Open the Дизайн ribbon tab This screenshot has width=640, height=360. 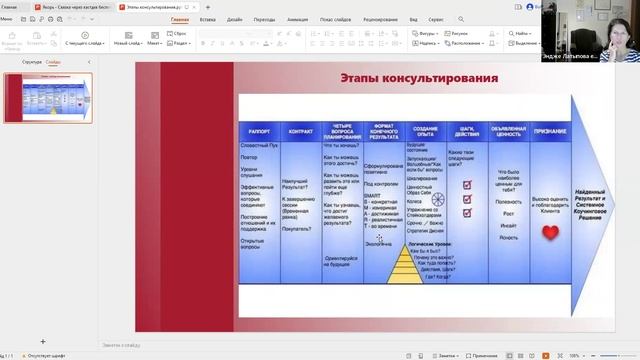(234, 20)
